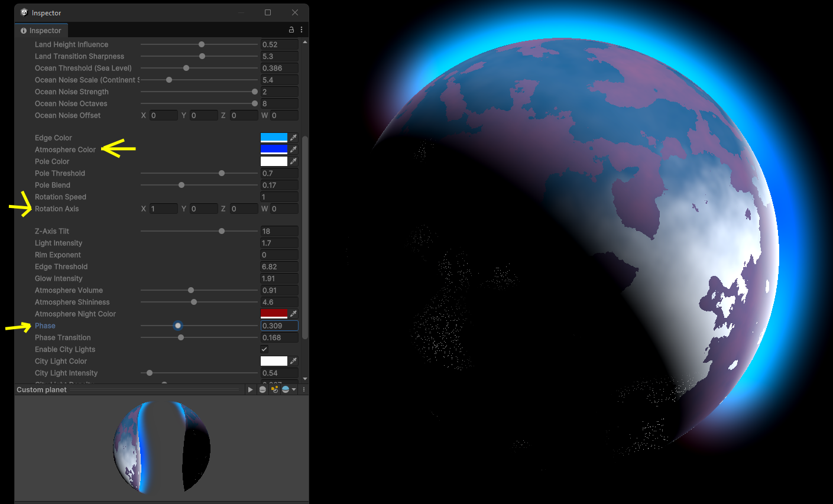Focus Rotation Axis Z field
This screenshot has width=833, height=504.
[x=244, y=209]
